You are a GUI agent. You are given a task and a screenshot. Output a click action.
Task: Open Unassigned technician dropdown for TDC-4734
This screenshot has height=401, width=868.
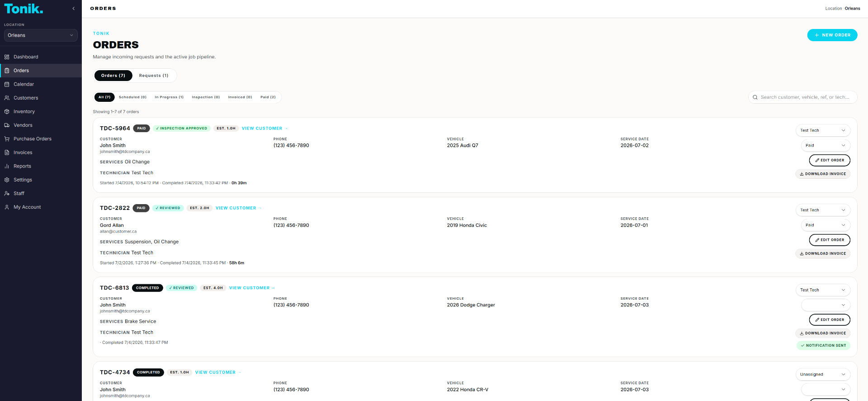823,374
